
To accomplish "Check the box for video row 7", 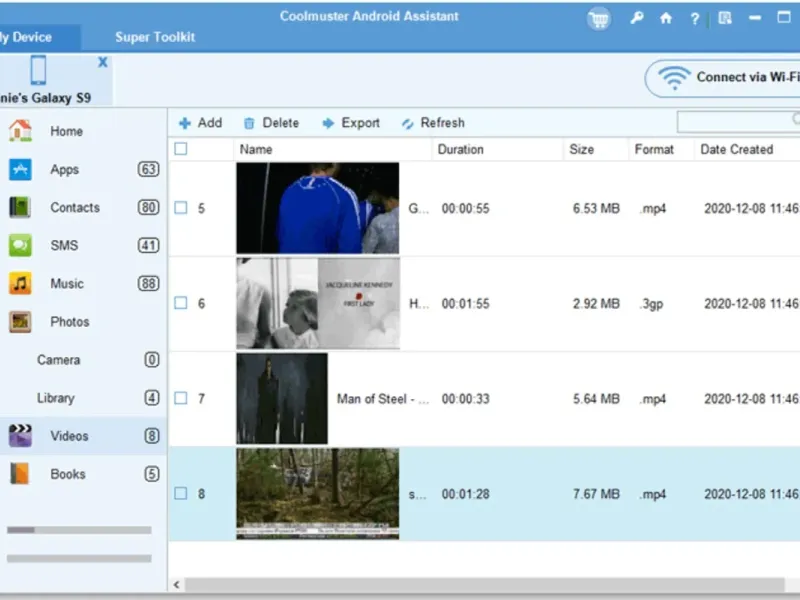I will click(x=181, y=398).
